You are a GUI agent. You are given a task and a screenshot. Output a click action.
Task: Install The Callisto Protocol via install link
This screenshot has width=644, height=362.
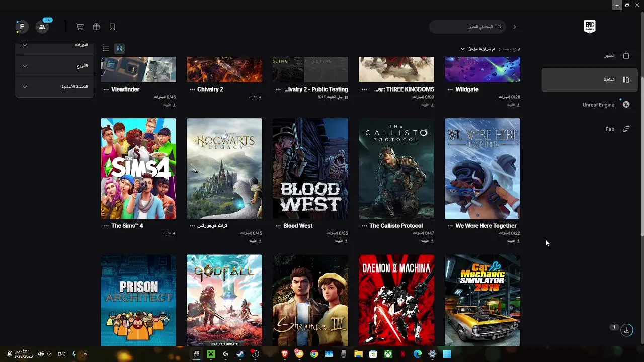427,241
